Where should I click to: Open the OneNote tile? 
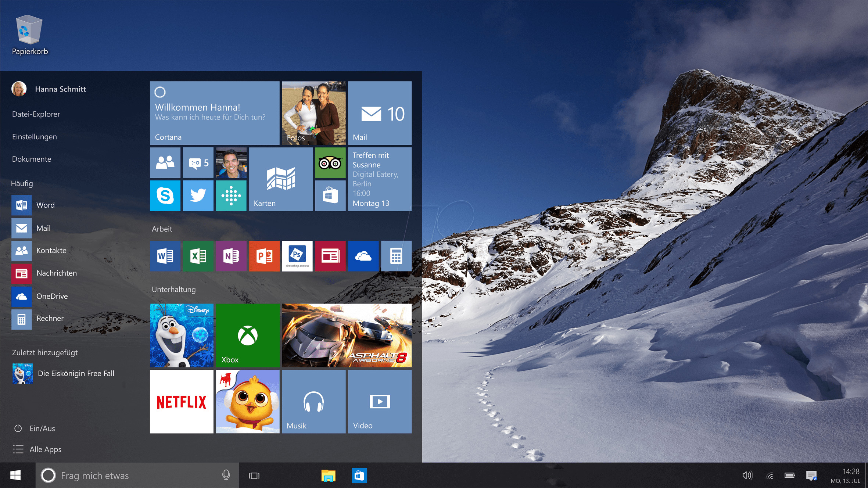tap(231, 256)
